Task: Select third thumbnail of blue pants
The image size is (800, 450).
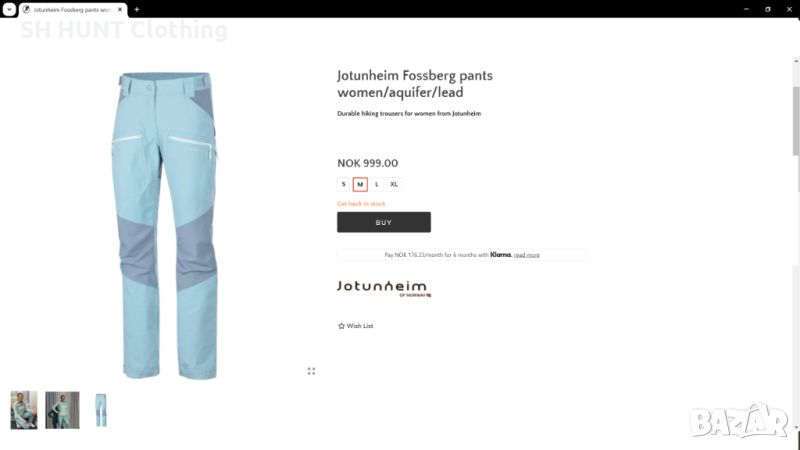Action: [x=101, y=410]
